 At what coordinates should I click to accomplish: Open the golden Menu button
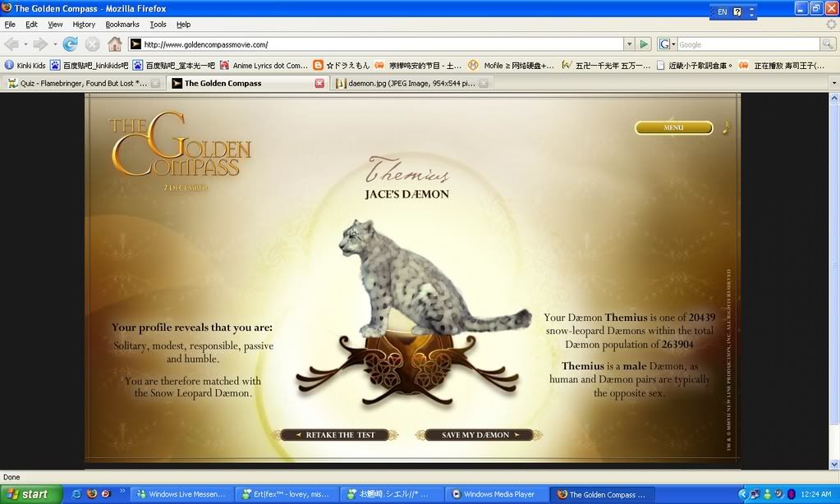click(673, 127)
